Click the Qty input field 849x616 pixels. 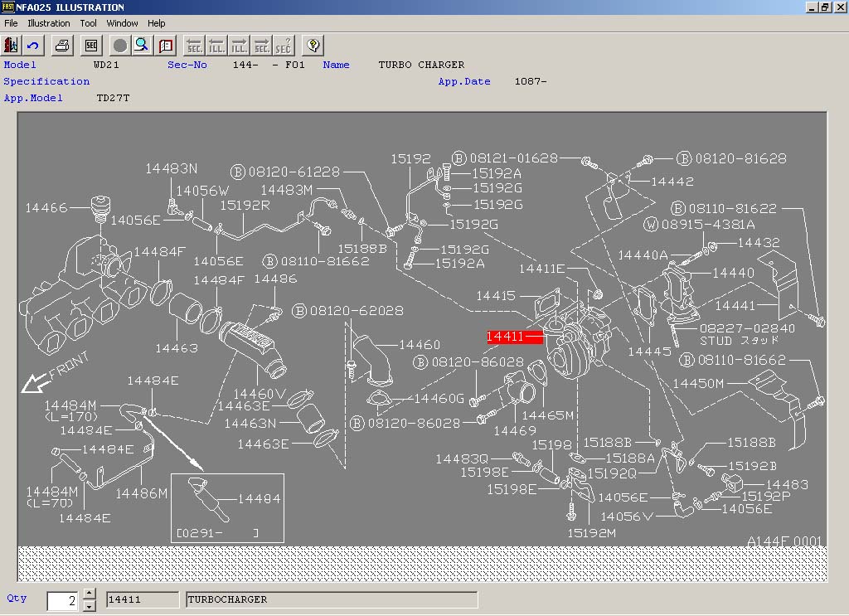(x=63, y=600)
